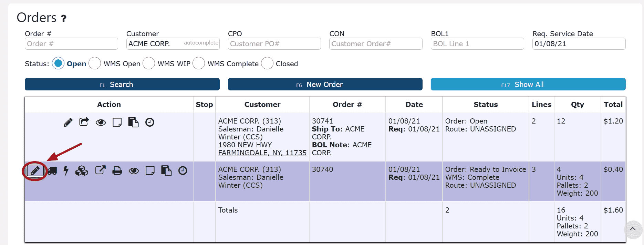Click the Show All button

pyautogui.click(x=528, y=85)
